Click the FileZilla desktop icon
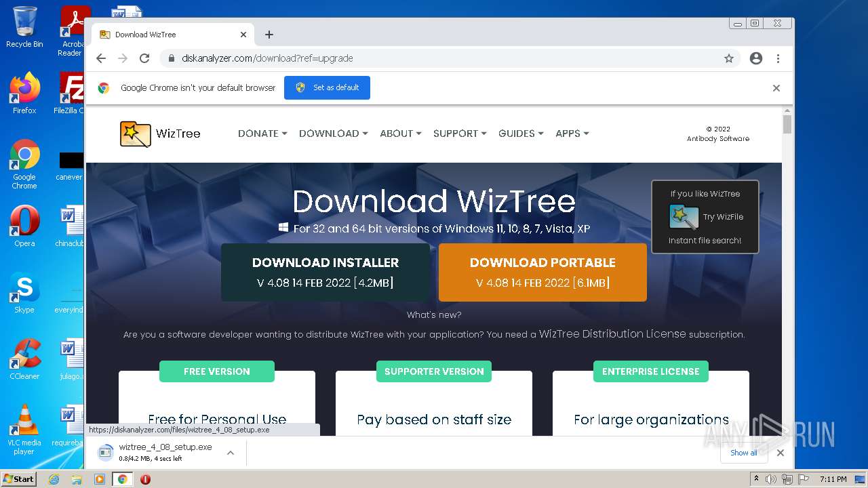 click(x=69, y=93)
